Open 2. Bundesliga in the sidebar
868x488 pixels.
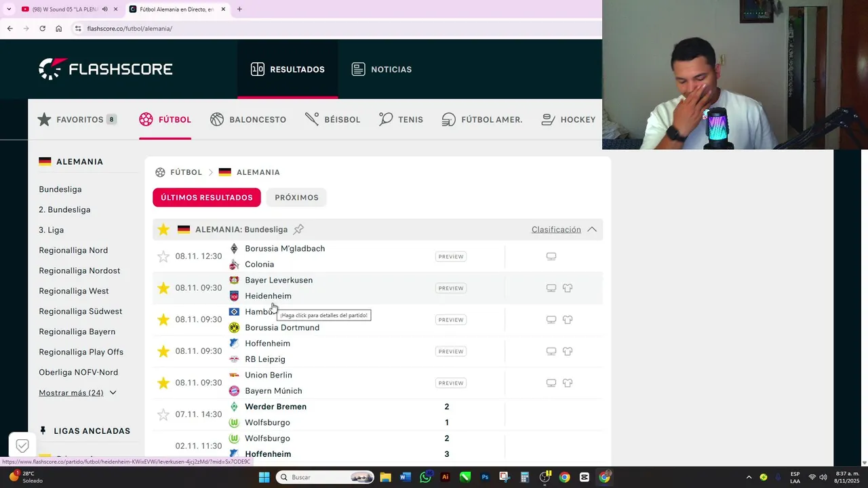tap(64, 209)
